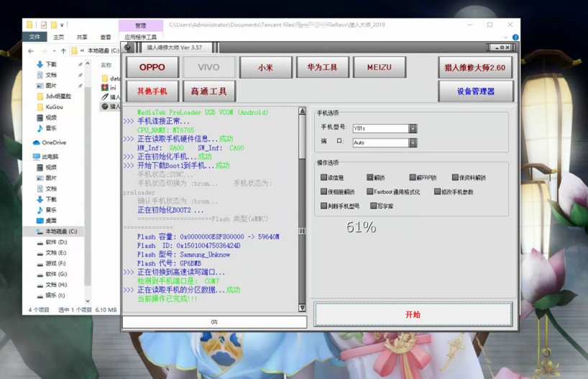Open drive 文档 (E:) in sidebar

pyautogui.click(x=52, y=253)
